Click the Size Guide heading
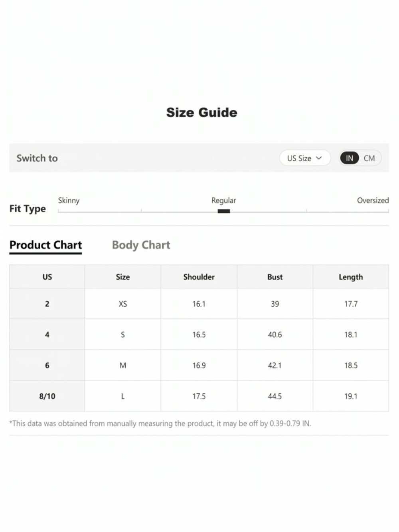399x532 pixels. 201,113
